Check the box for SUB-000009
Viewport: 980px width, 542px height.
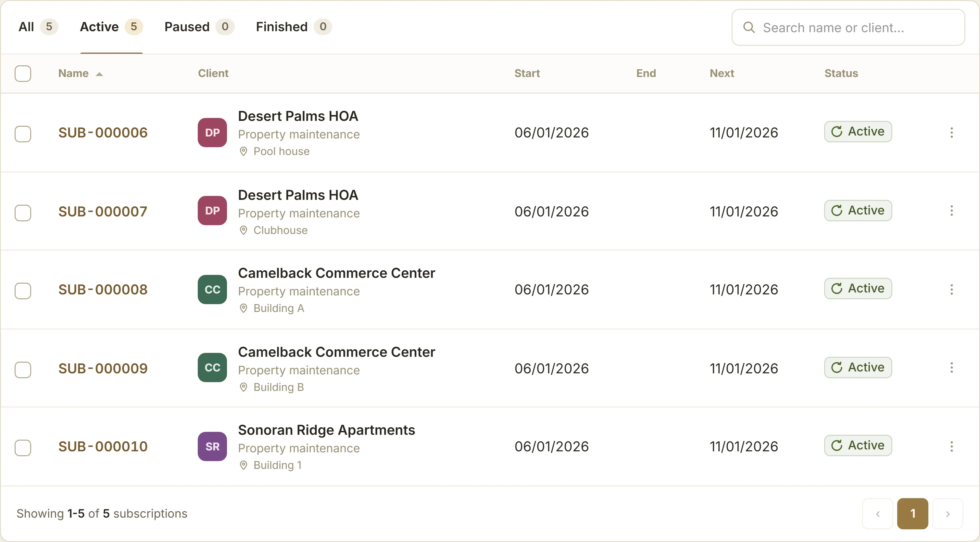[23, 369]
